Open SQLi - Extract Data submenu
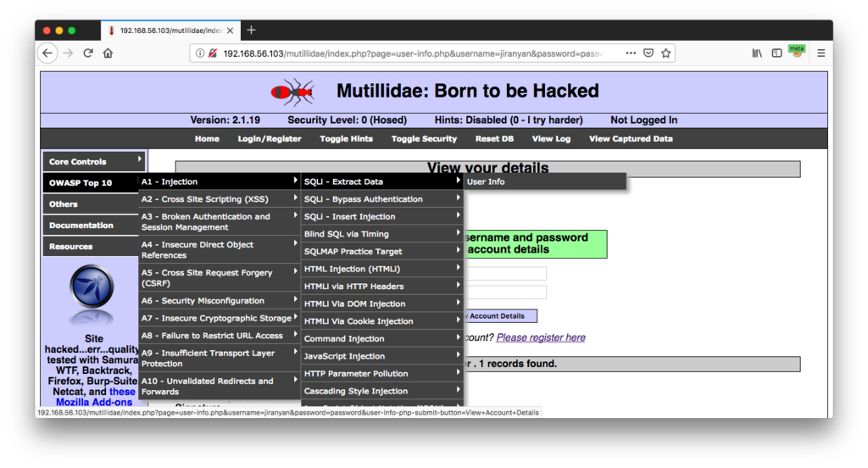Viewport: 868px width, 468px height. click(x=382, y=181)
